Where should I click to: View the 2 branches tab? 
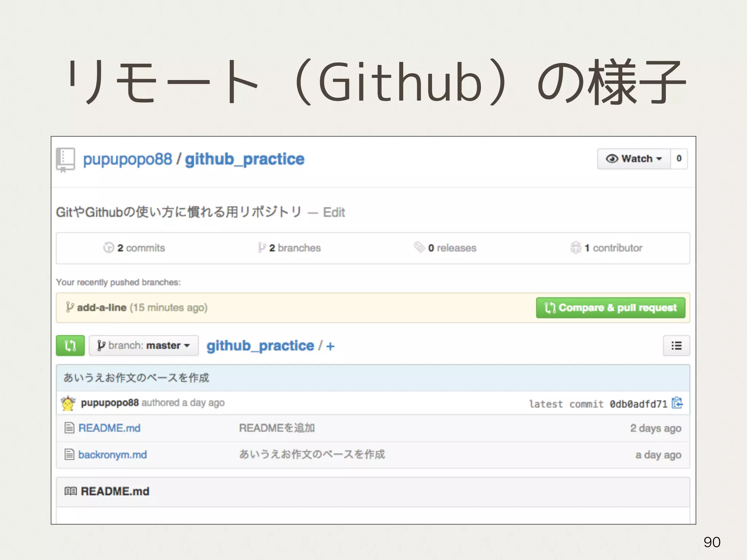[289, 248]
